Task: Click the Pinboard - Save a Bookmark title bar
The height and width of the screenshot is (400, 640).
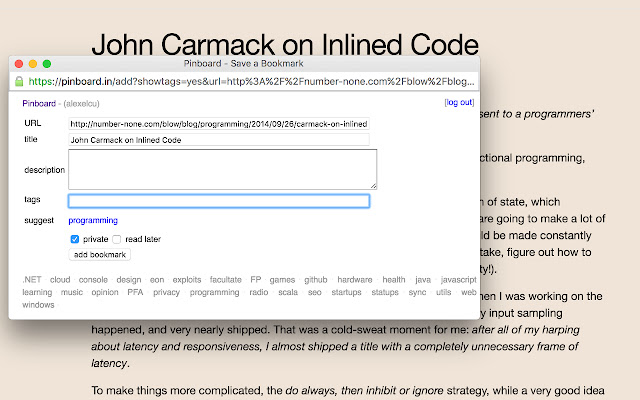Action: 244,64
